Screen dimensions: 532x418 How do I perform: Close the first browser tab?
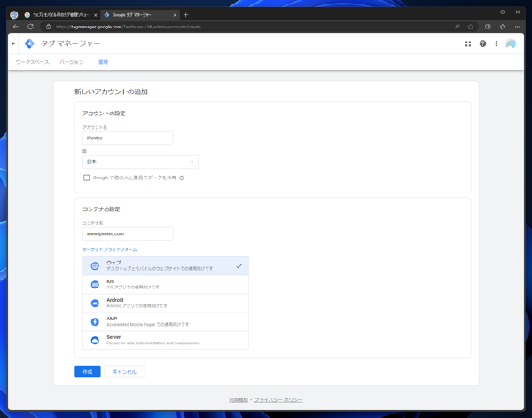coord(96,15)
